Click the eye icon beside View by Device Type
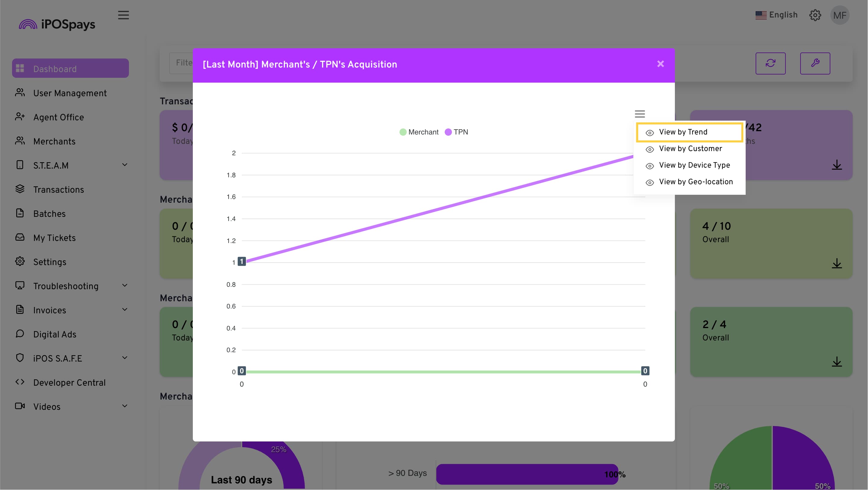The width and height of the screenshot is (868, 490). tap(650, 166)
